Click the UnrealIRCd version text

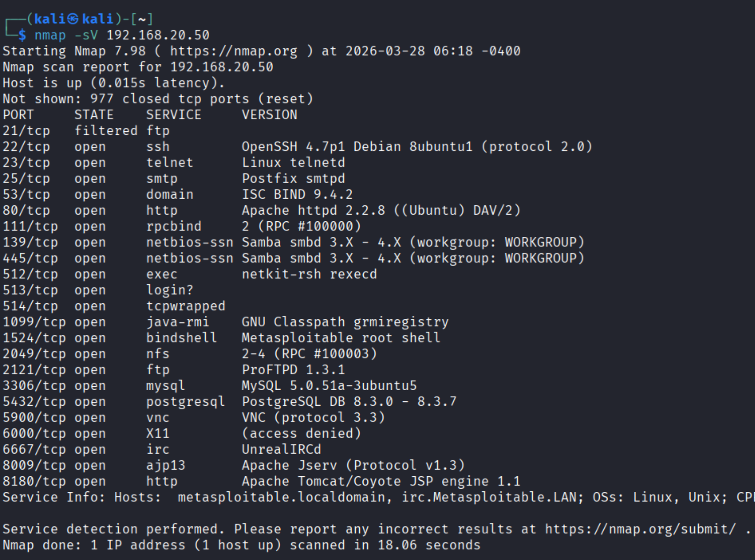pos(281,449)
